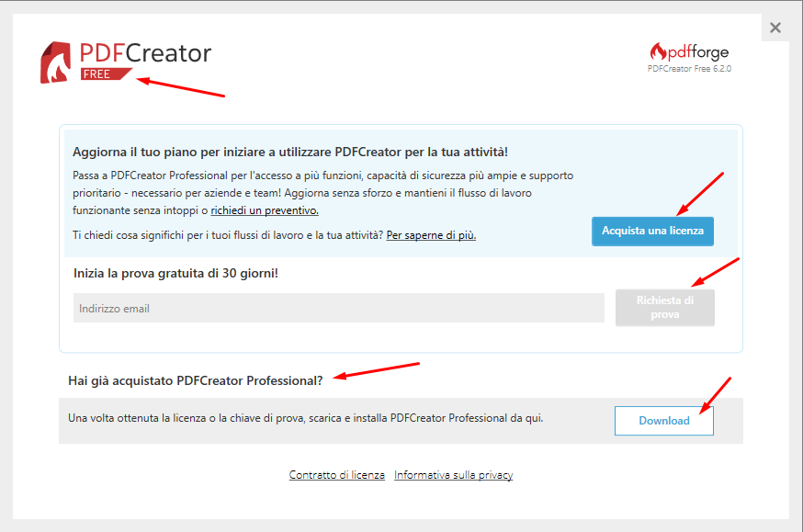The width and height of the screenshot is (803, 532).
Task: Close the dialog with the X button
Action: coord(775,28)
